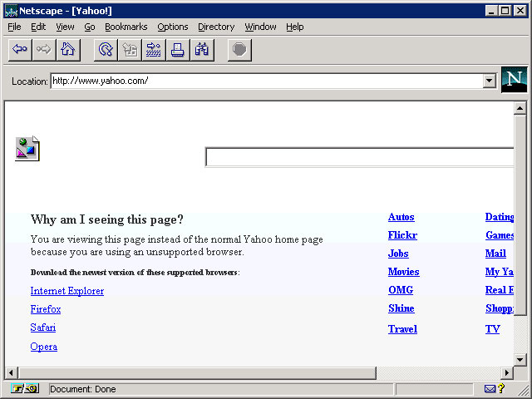The width and height of the screenshot is (532, 399).
Task: Open the Autos link
Action: point(401,217)
